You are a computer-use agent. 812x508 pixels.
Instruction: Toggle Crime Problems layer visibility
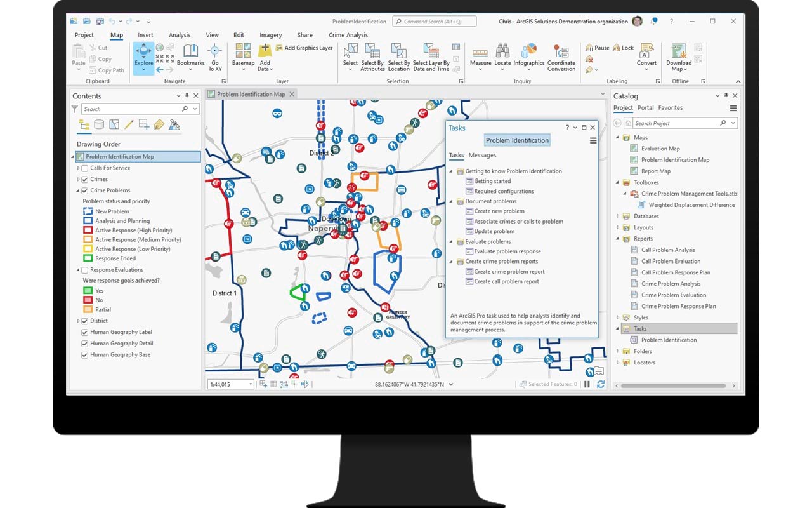85,190
